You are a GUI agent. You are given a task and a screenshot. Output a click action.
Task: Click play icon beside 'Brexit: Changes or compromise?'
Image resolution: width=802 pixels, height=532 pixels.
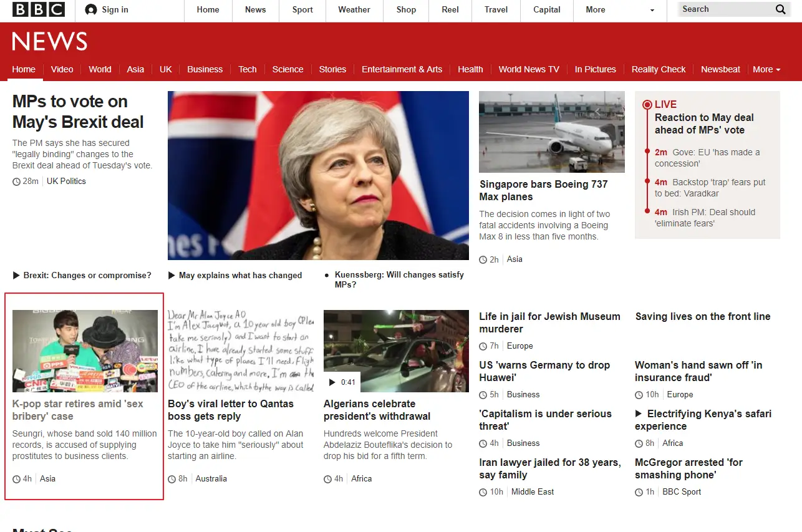click(x=16, y=275)
